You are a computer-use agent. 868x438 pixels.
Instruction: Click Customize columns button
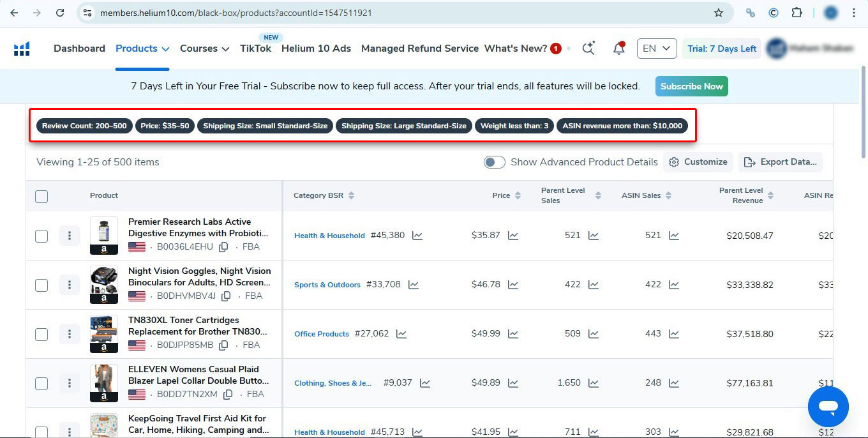coord(698,162)
